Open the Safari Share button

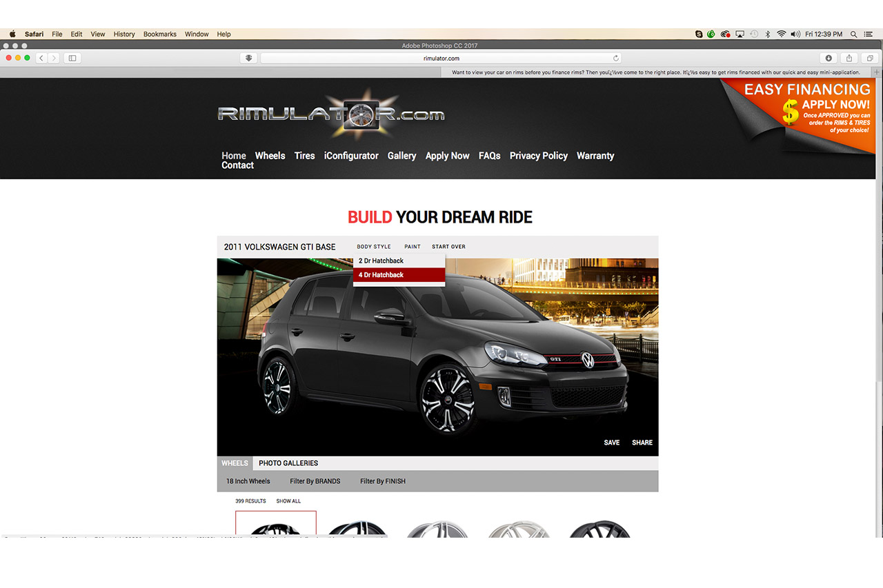pyautogui.click(x=849, y=58)
